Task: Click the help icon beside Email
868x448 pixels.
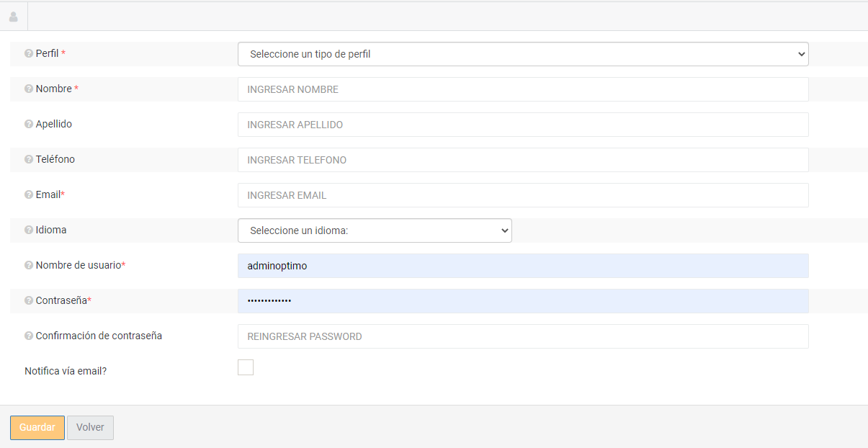Action: (29, 195)
